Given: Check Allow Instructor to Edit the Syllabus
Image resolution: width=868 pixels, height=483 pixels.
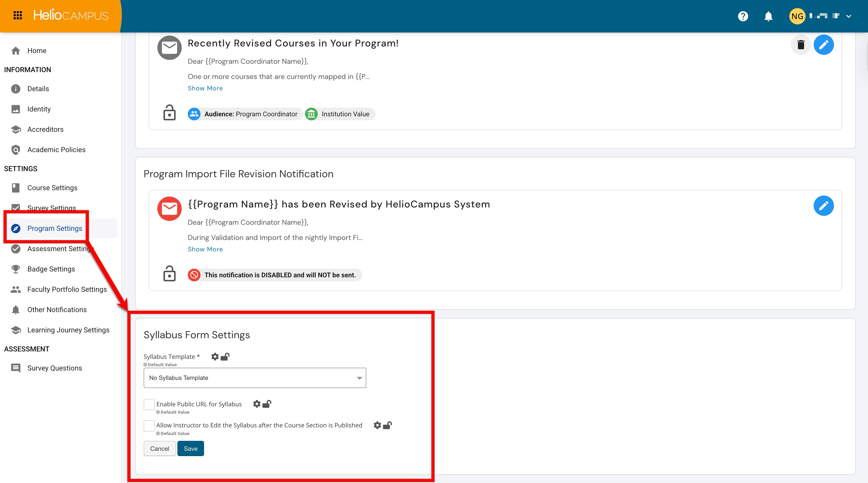Looking at the screenshot, I should 149,425.
